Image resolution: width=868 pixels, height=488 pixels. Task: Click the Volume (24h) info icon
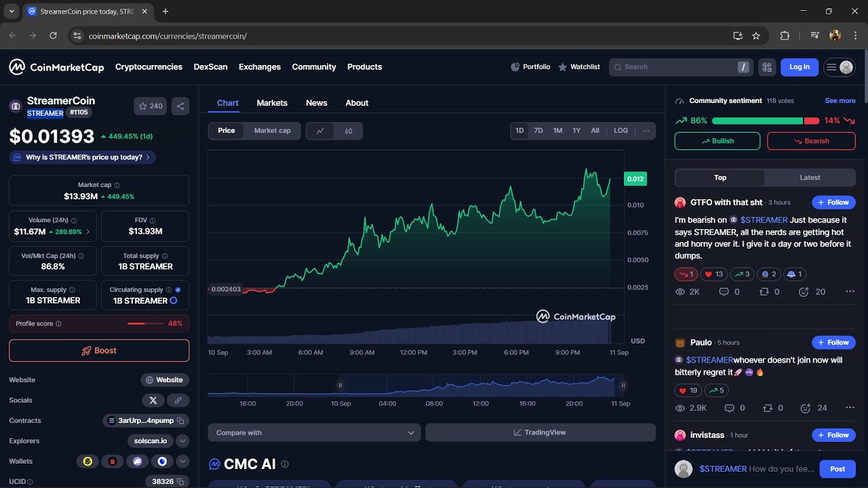point(74,220)
